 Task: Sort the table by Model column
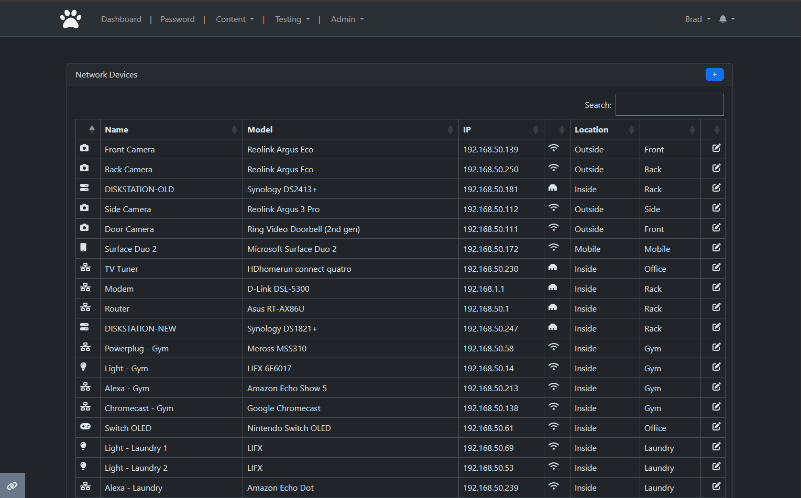[x=350, y=130]
